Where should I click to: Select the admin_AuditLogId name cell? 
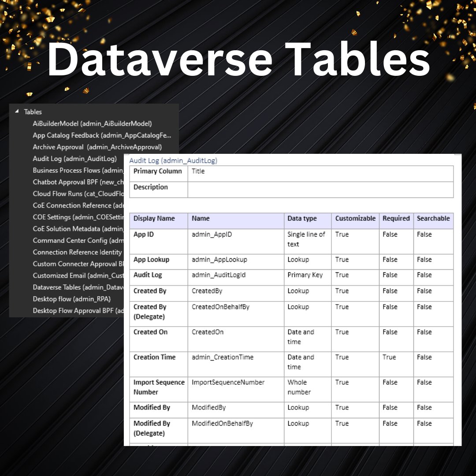236,277
